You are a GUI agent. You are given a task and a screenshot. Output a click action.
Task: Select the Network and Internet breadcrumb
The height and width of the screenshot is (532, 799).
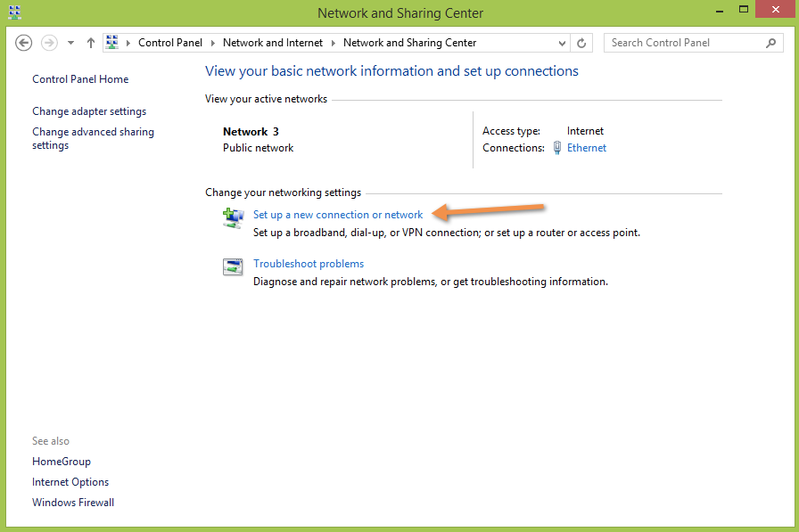[x=273, y=43]
